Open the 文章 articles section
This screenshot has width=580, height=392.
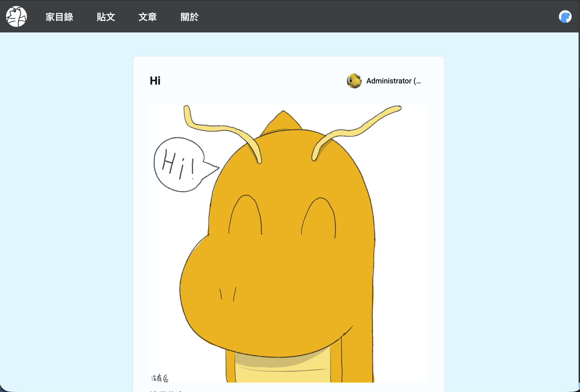148,17
